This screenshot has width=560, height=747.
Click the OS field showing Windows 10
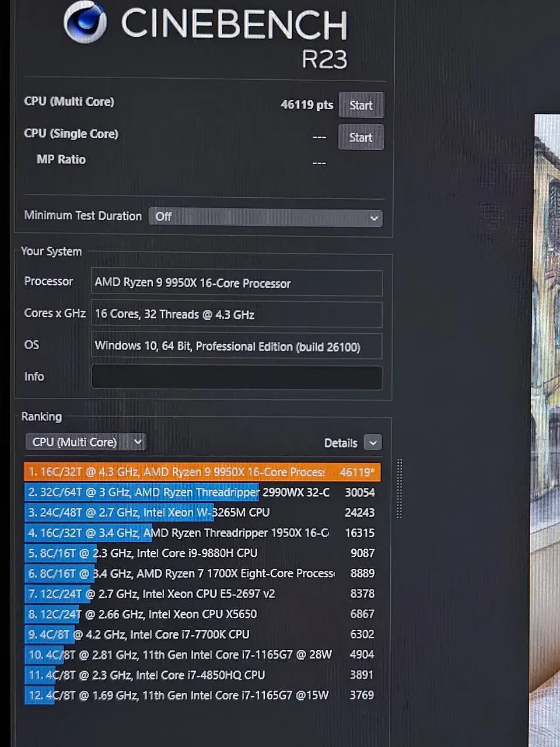237,346
